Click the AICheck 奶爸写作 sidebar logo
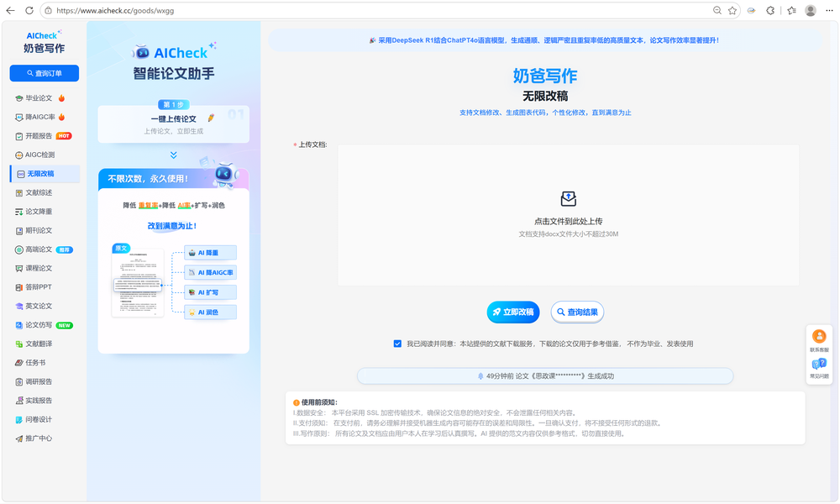The width and height of the screenshot is (840, 504). tap(44, 42)
